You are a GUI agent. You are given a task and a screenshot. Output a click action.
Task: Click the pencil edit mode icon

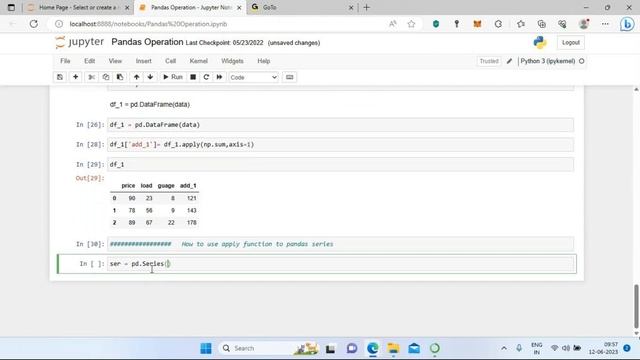click(509, 61)
